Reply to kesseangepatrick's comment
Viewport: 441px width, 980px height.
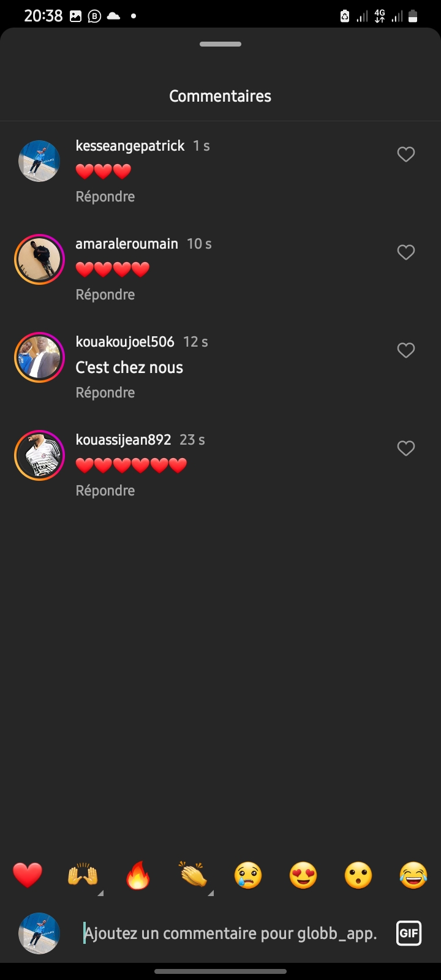click(105, 197)
